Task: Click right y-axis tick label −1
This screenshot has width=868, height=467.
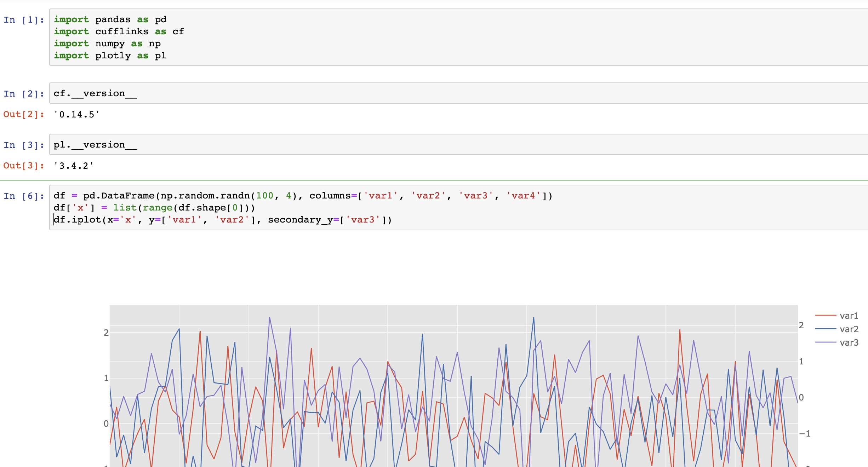Action: [805, 433]
